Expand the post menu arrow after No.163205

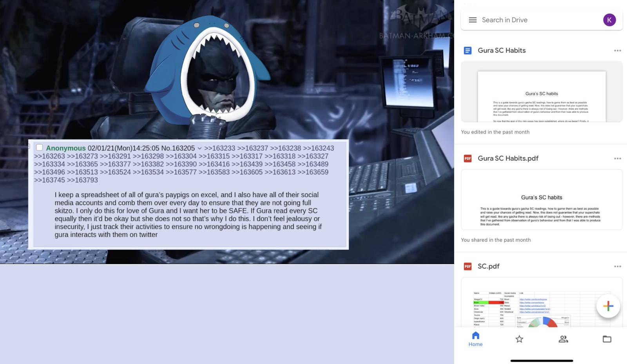click(x=199, y=148)
